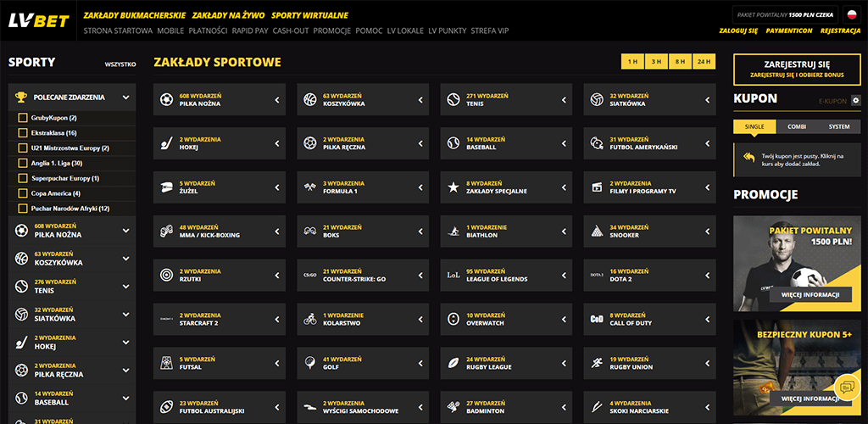Screen dimensions: 868x424
Task: Click the live chat bubble icon
Action: click(x=846, y=388)
